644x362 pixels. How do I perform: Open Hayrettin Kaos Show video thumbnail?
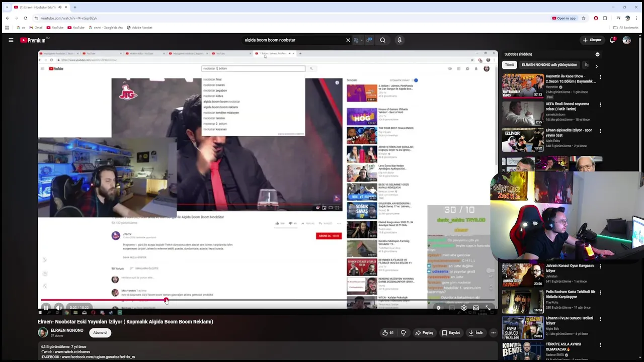point(523,86)
